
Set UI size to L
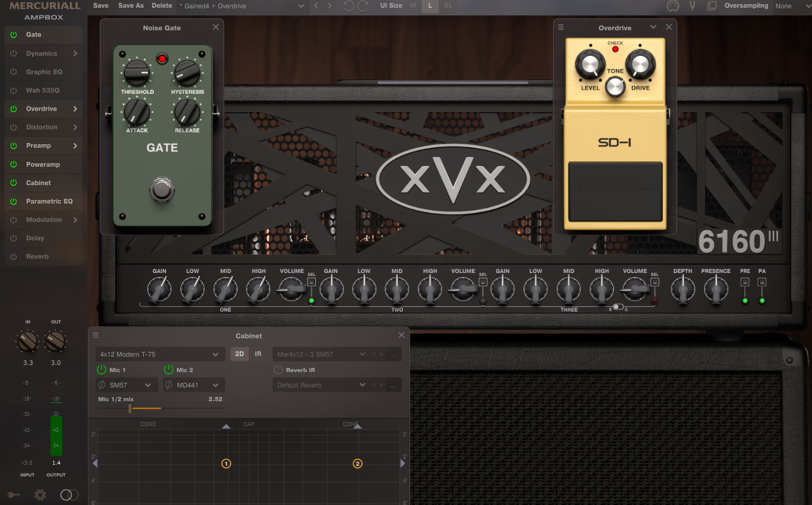tap(430, 6)
